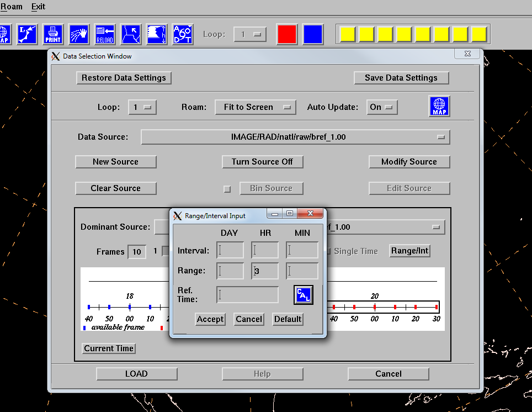Open the Auto Update On option menu
532x412 pixels.
(x=382, y=107)
